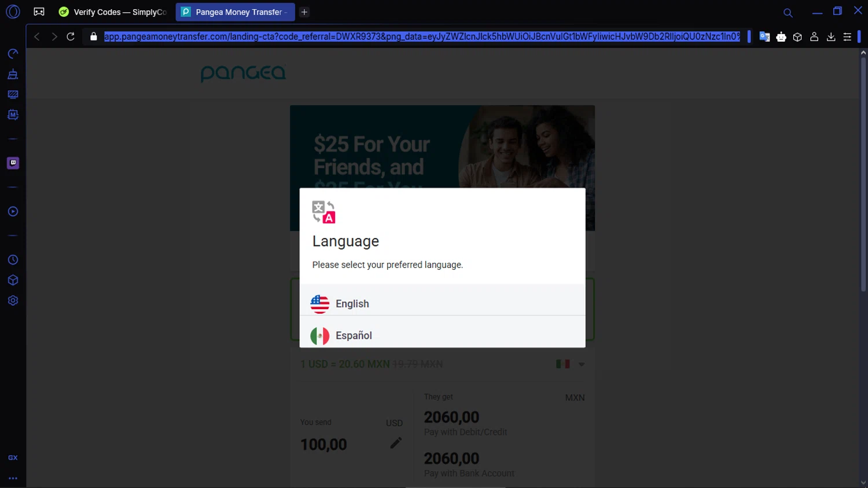The height and width of the screenshot is (488, 868).
Task: Go forward to the next page
Action: 54,36
